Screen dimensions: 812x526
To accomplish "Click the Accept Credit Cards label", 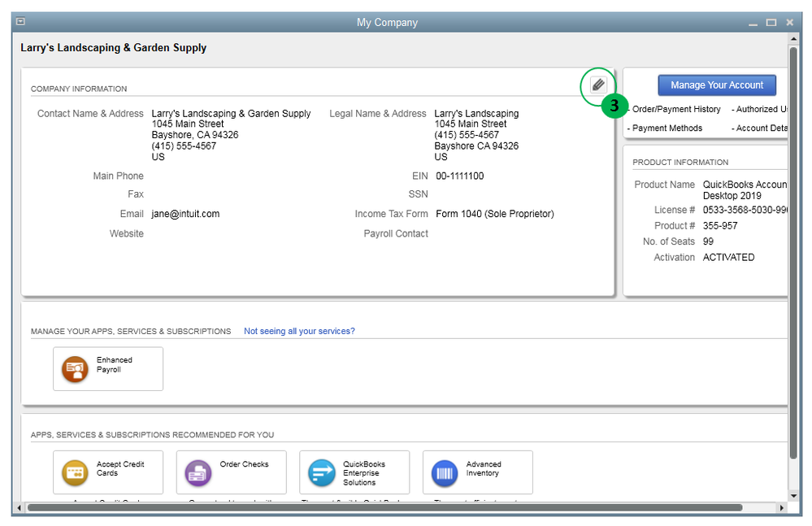I will click(120, 468).
